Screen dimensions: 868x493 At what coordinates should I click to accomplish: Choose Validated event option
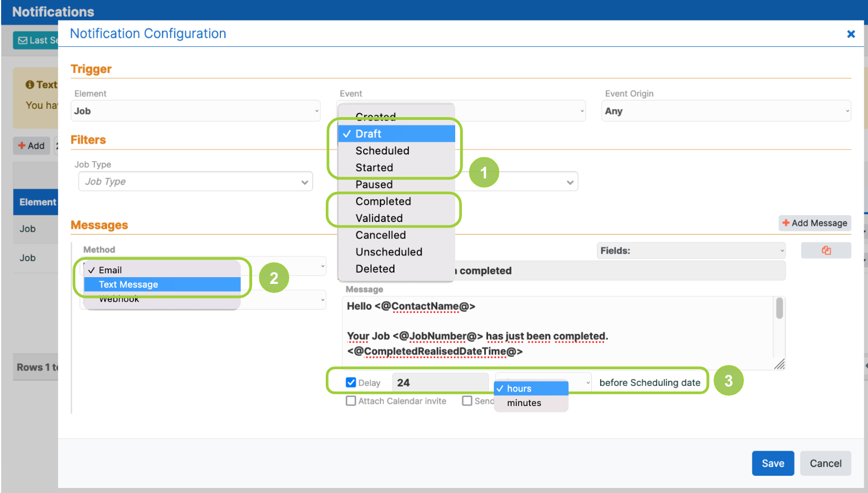click(x=397, y=218)
